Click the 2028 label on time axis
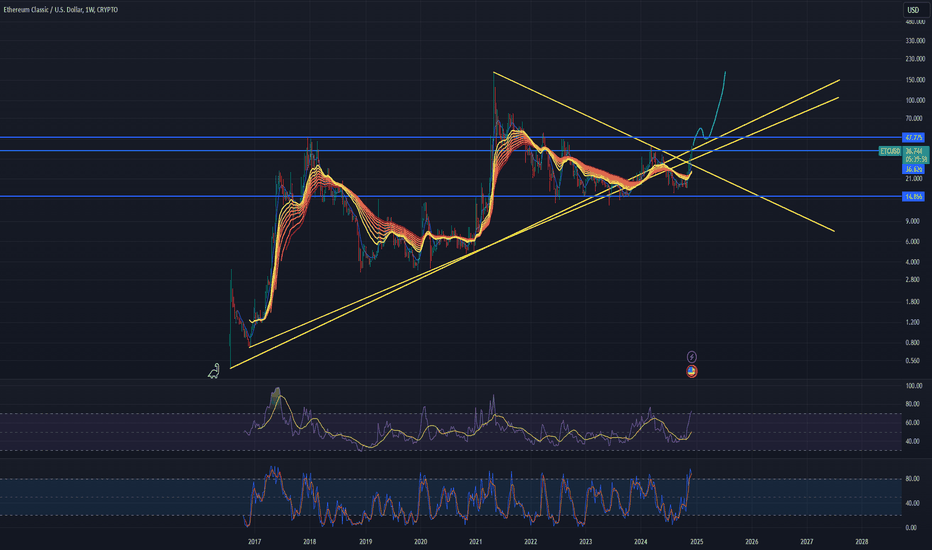 [862, 542]
